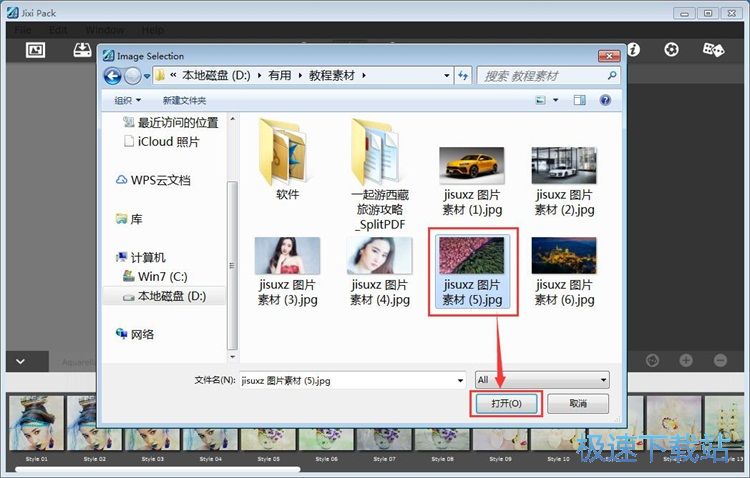This screenshot has height=478, width=750.
Task: Choose Style 03 preset thumbnail
Action: (x=152, y=440)
